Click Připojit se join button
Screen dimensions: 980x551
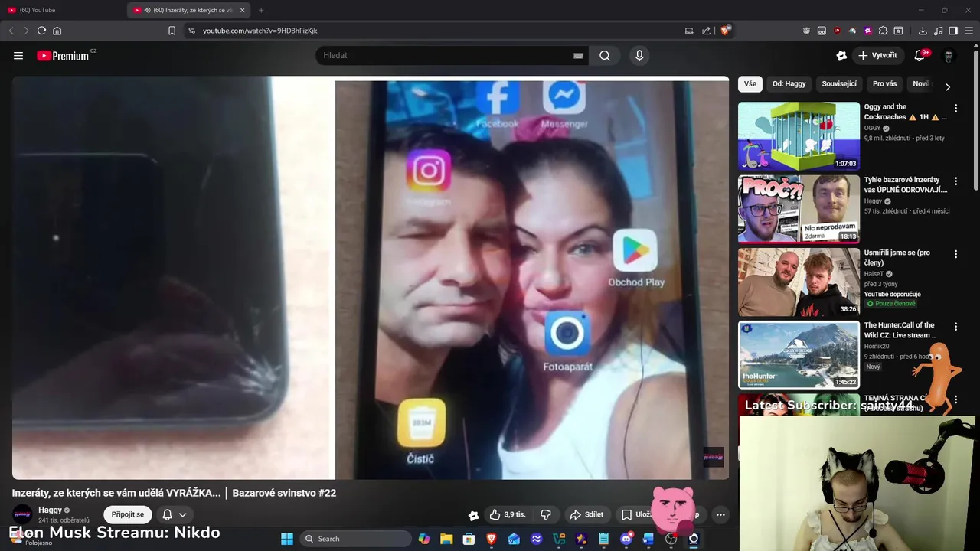tap(128, 514)
